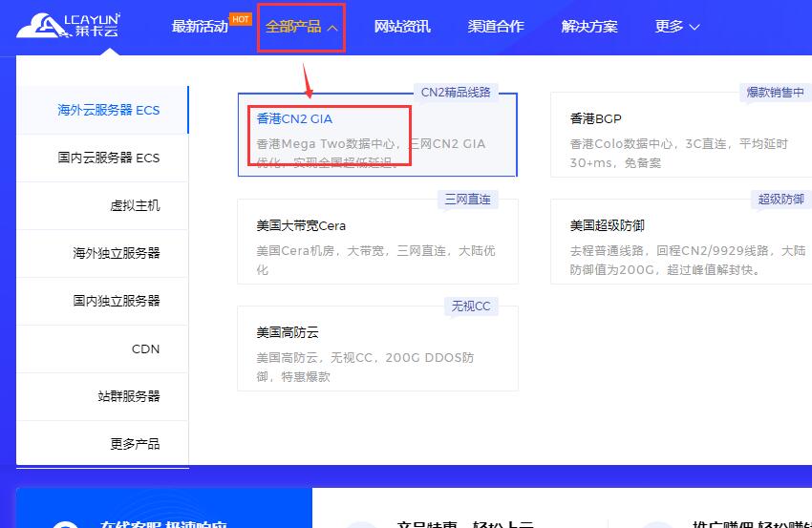Select 海外云服务器 ECS category
The image size is (812, 528).
[x=102, y=110]
